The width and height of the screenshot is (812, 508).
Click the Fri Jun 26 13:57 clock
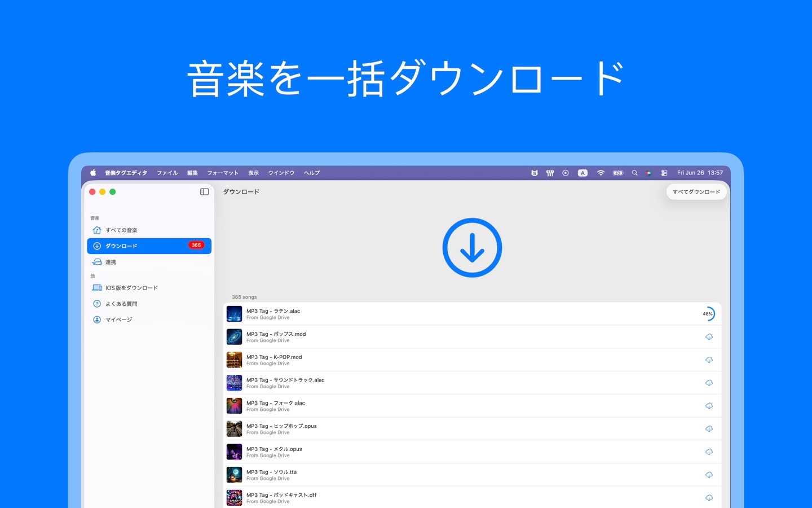[700, 173]
